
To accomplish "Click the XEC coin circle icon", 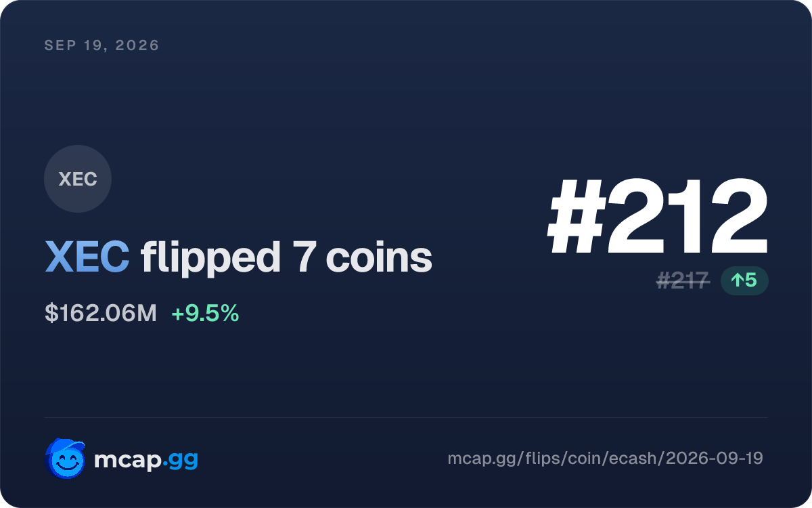I will (x=78, y=179).
